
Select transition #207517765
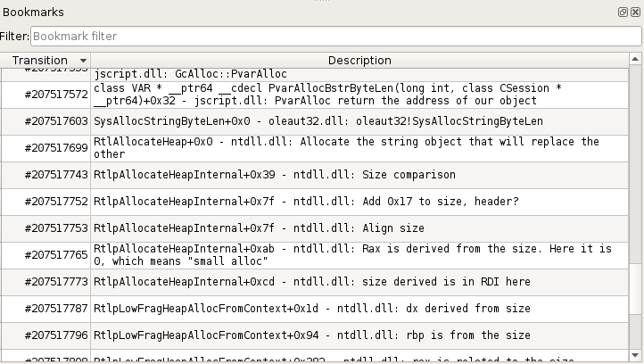pos(56,255)
